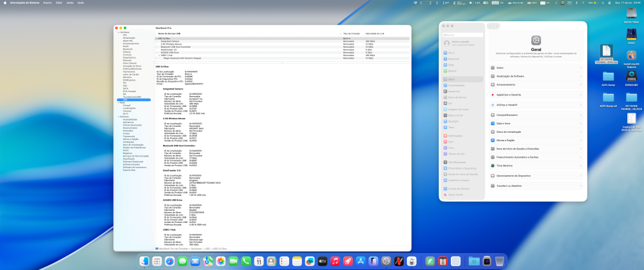The width and height of the screenshot is (644, 270).
Task: Open Music app in the Dock
Action: (335, 261)
